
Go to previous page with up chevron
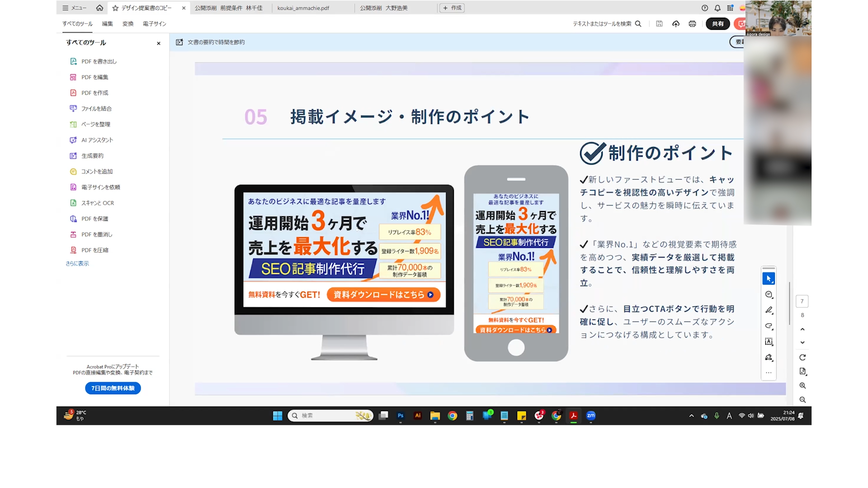pyautogui.click(x=802, y=329)
